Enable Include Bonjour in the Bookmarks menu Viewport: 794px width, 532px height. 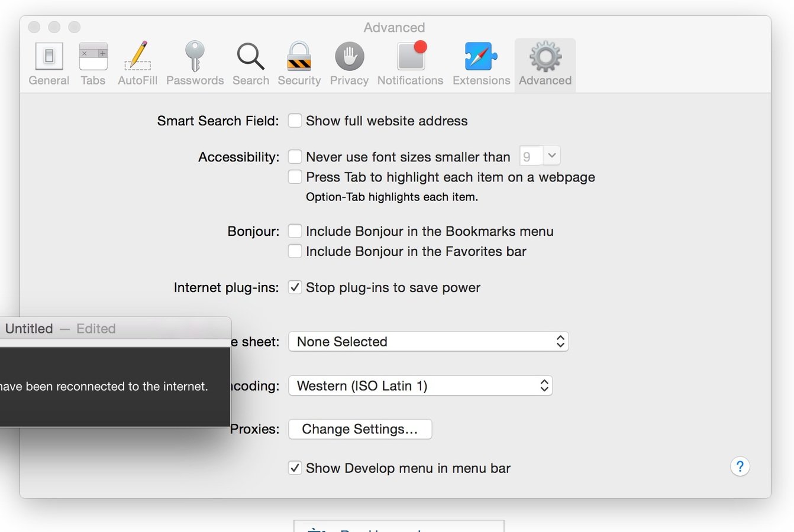295,231
